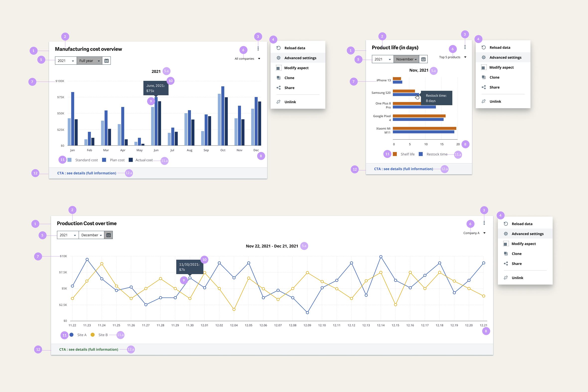Click the Unlink icon in Production Cost menu

tap(506, 278)
